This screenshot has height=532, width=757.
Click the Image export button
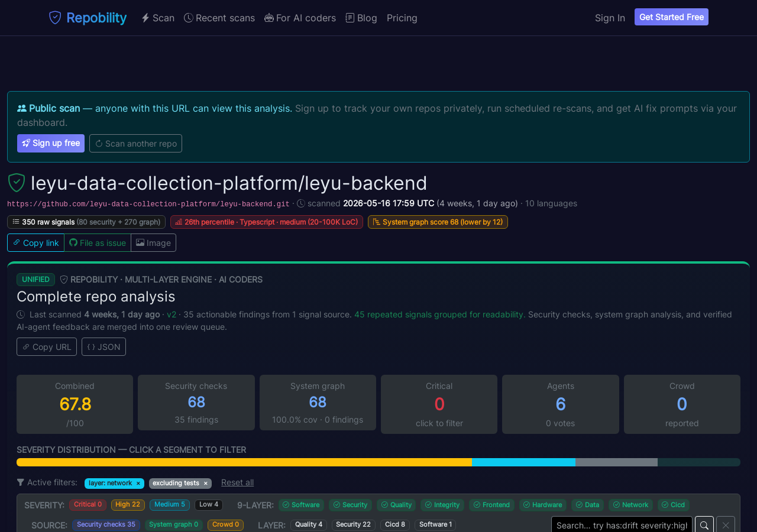pyautogui.click(x=153, y=242)
